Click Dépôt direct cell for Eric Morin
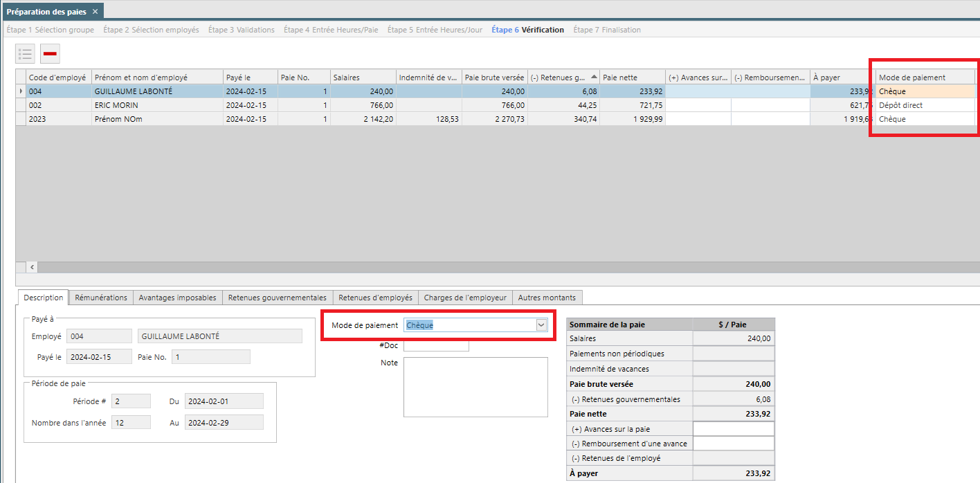Image resolution: width=980 pixels, height=483 pixels. click(x=925, y=105)
